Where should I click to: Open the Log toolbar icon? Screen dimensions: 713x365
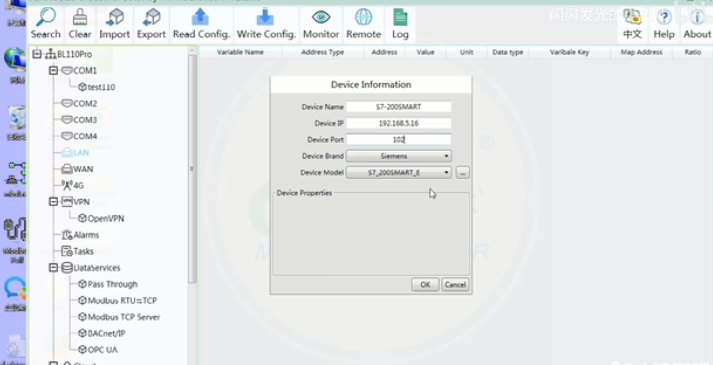point(400,18)
